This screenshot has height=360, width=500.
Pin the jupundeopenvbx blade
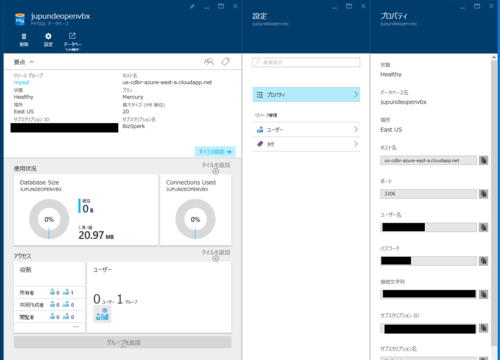192,6
